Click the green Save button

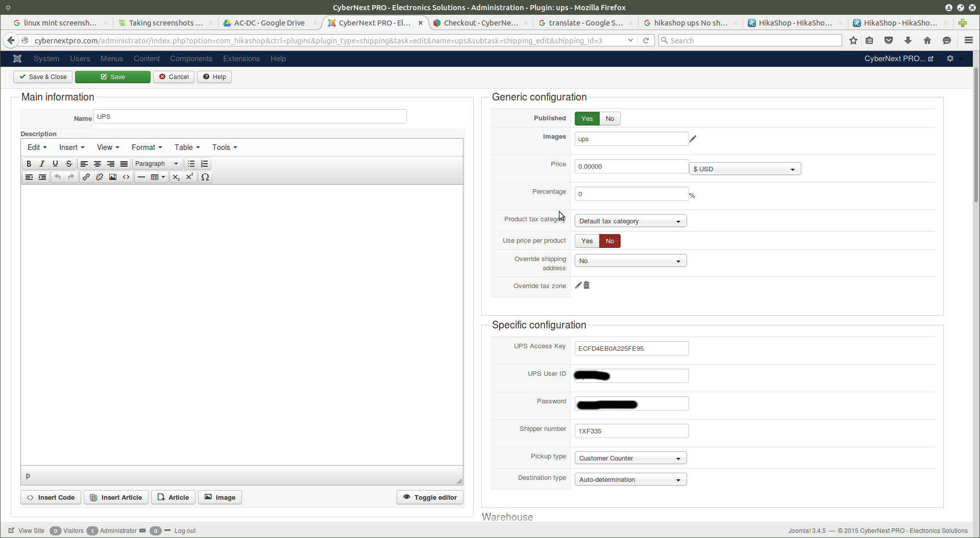[x=113, y=77]
